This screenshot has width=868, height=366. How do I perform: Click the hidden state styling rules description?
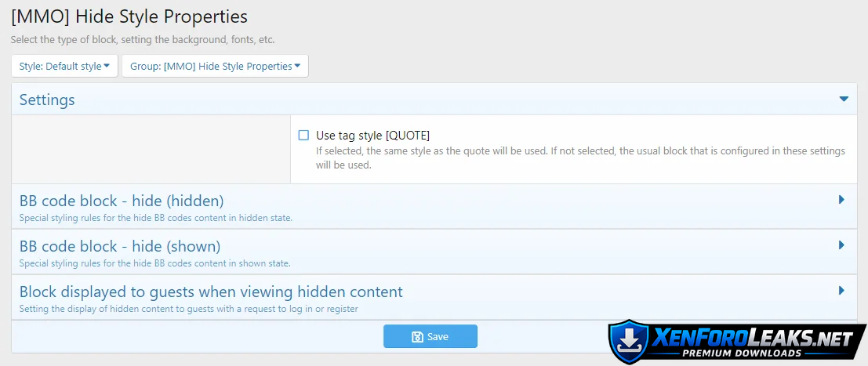point(156,218)
